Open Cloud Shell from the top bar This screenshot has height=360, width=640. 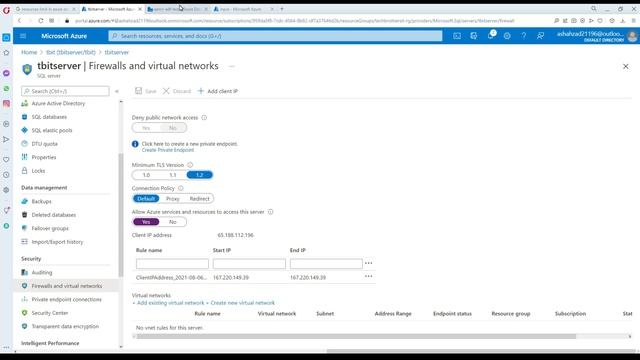457,36
